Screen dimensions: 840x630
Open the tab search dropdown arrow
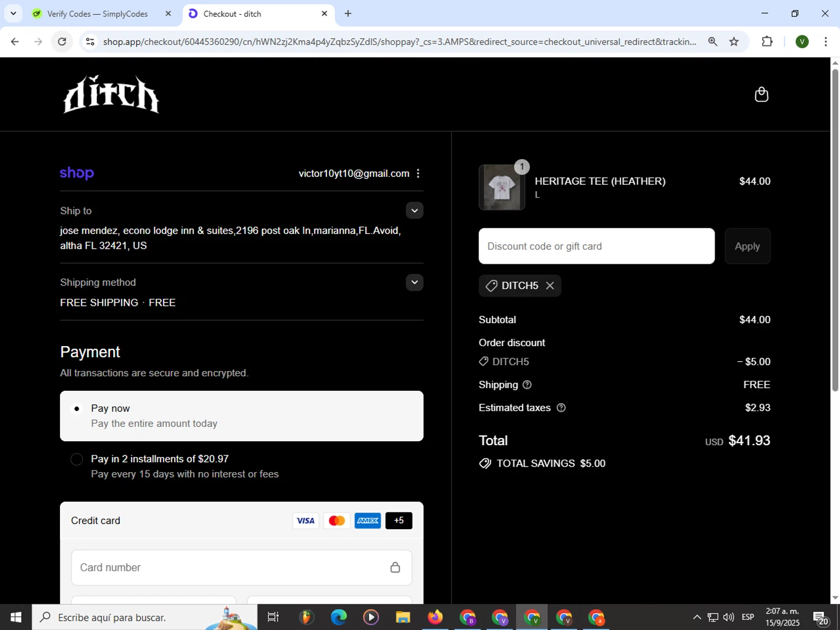point(13,13)
